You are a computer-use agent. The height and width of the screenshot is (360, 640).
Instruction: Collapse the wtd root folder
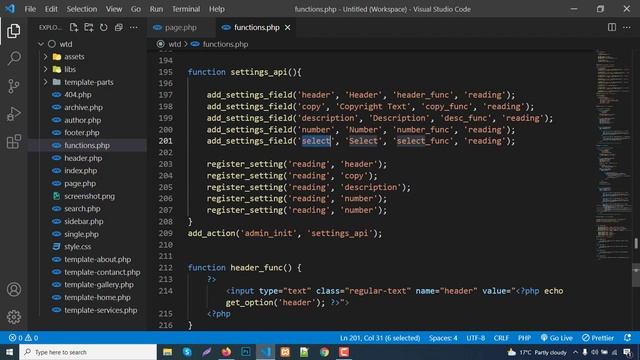(x=41, y=44)
